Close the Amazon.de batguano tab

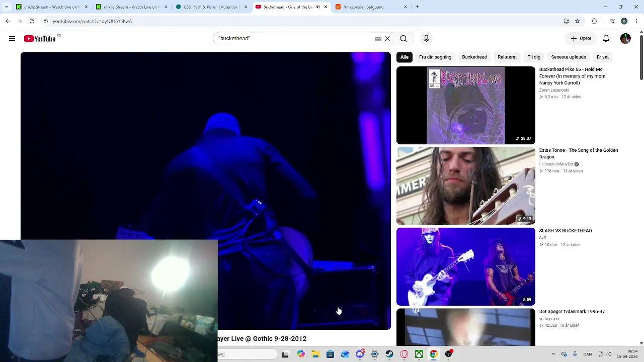[x=406, y=7]
